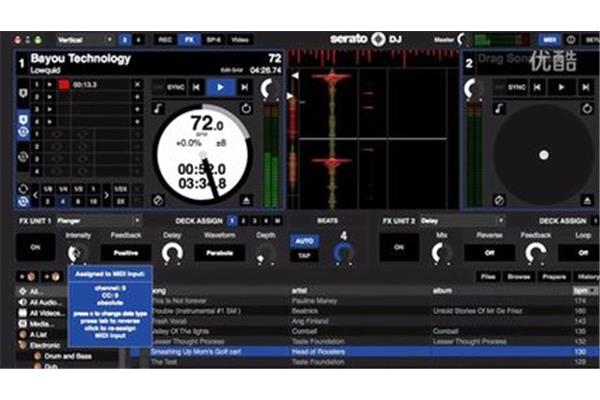The image size is (600, 400).
Task: Open the cues and loops tab icon on deck 1
Action: coord(23,126)
